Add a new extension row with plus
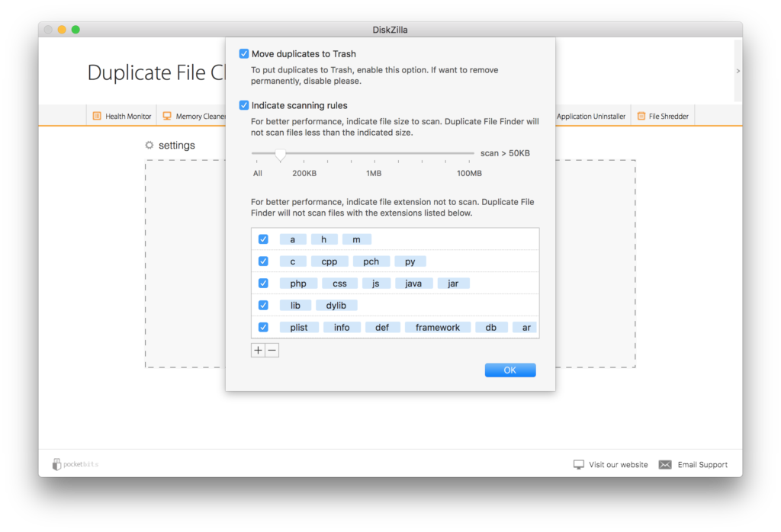781x532 pixels. [258, 351]
